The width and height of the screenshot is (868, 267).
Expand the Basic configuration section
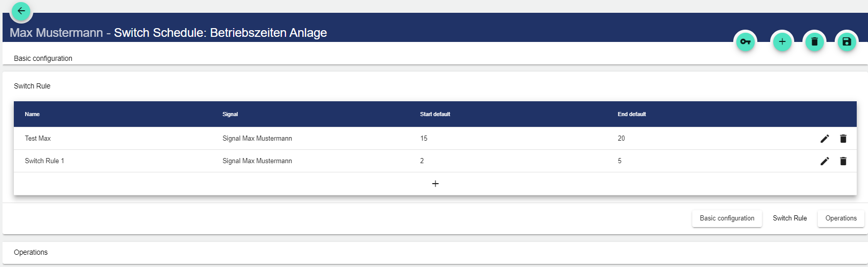tap(43, 58)
